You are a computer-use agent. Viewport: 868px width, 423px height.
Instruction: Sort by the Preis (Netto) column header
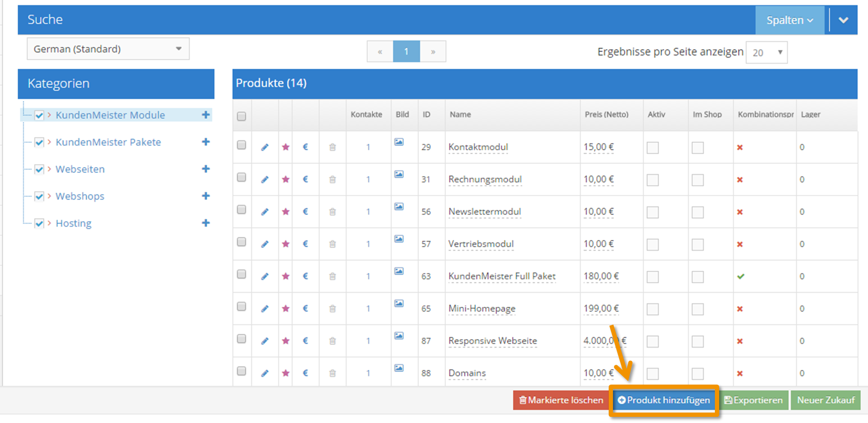point(606,114)
